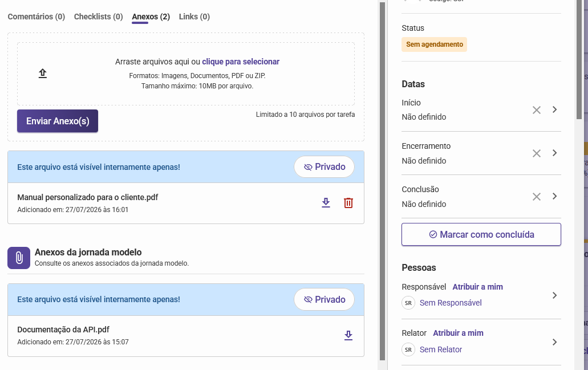588x370 pixels.
Task: Click the file name Manual personalizado para o cliente.pdf
Action: [88, 198]
